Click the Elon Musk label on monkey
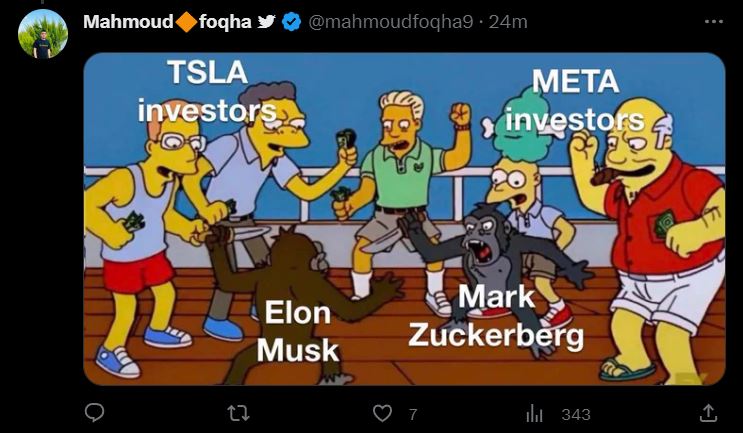Viewport: 743px width, 433px height. (x=298, y=332)
